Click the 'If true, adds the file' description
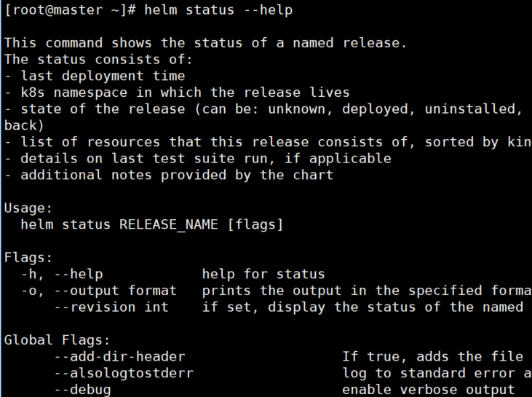Image resolution: width=532 pixels, height=397 pixels. (x=432, y=357)
